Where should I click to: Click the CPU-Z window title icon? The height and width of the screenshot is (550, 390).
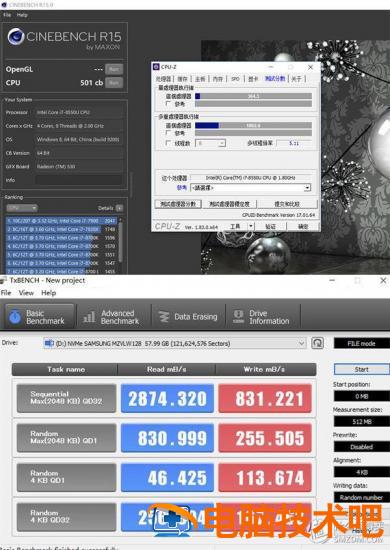tap(156, 67)
